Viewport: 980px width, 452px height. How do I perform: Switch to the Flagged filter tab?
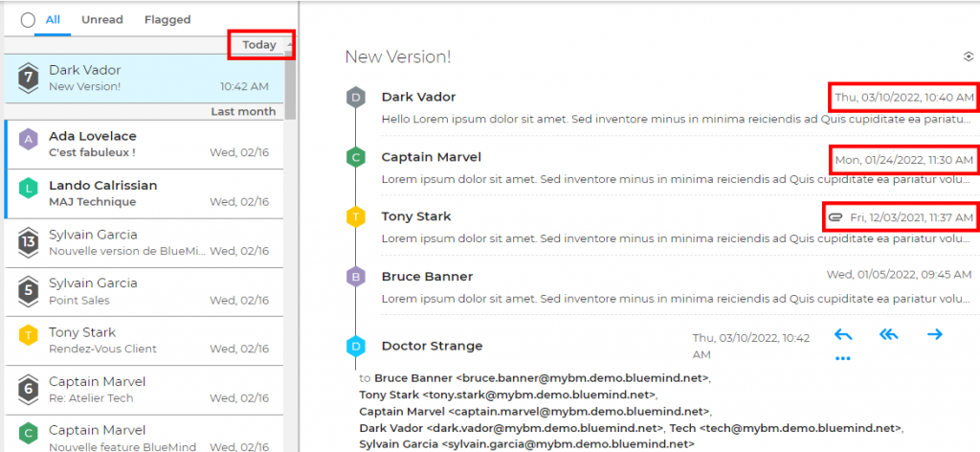click(x=167, y=20)
